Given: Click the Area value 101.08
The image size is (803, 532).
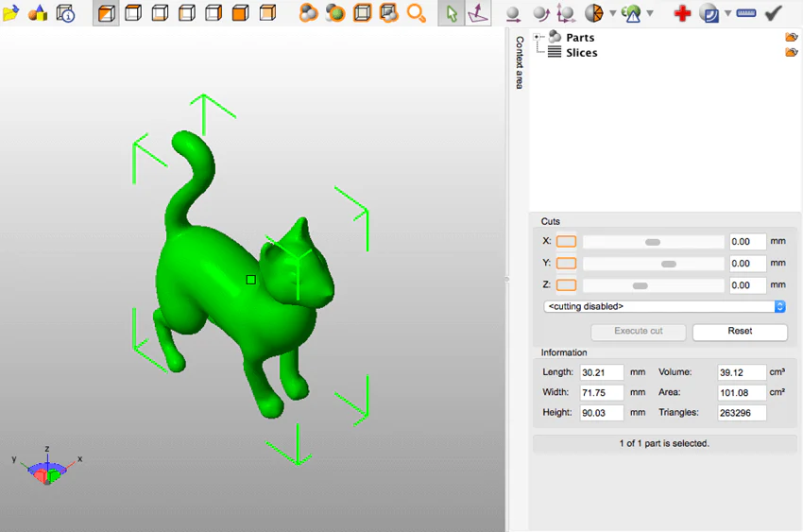Looking at the screenshot, I should point(742,393).
